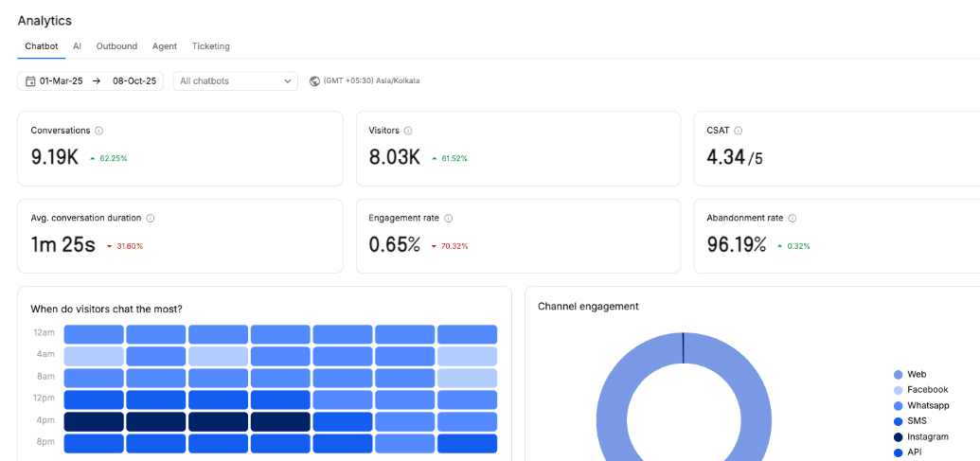Click the Asia/Kolkata timezone label
Viewport: 980px width, 461px height.
pos(371,81)
